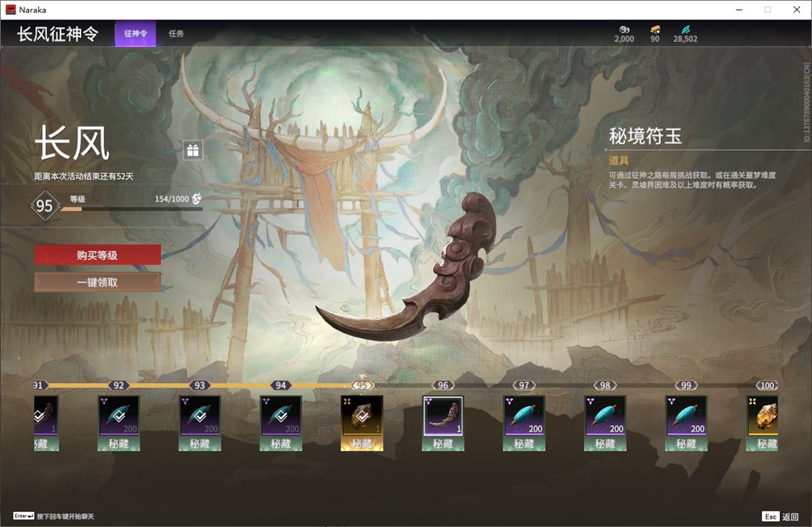Click the 秘境符玉 item title
This screenshot has width=812, height=527.
(645, 136)
